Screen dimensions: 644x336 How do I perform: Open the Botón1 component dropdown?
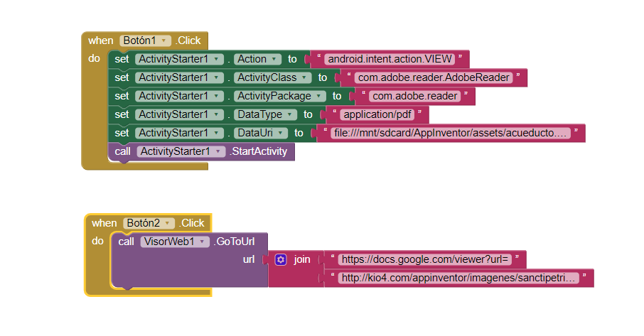point(165,41)
